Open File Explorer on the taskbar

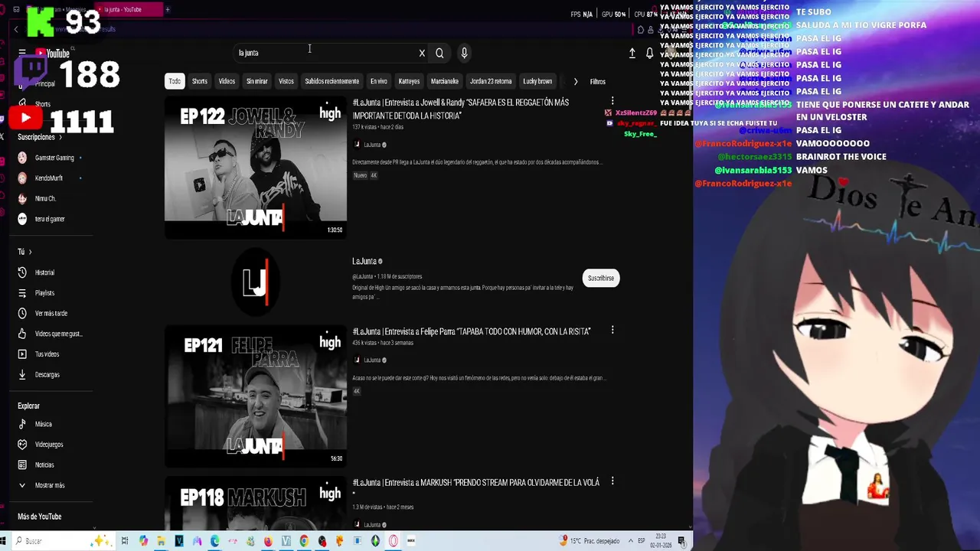point(161,541)
